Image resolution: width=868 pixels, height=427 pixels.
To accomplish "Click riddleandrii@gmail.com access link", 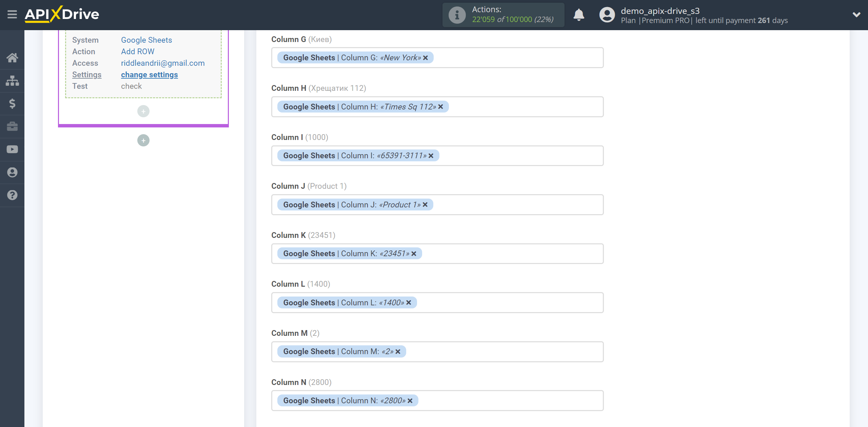I will point(163,63).
